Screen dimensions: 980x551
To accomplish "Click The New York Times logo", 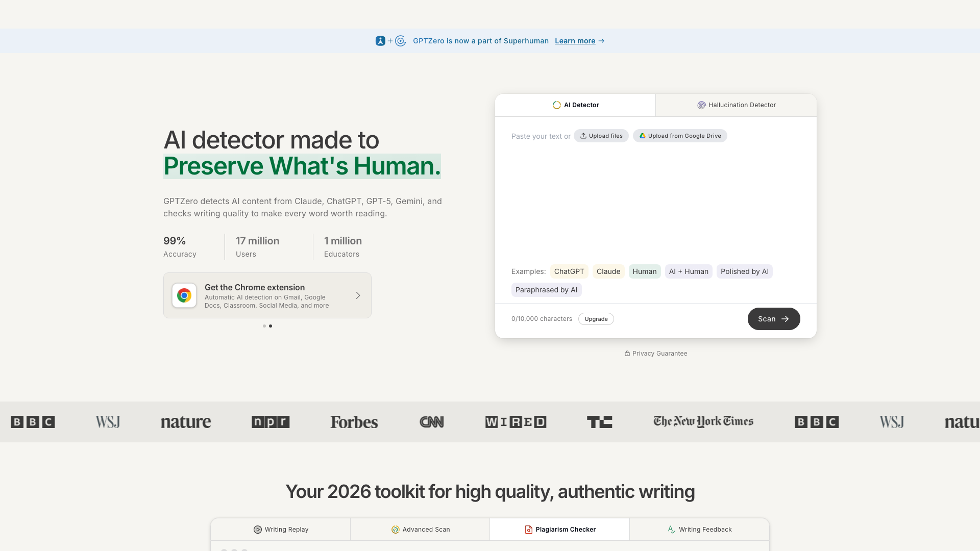I will click(703, 421).
